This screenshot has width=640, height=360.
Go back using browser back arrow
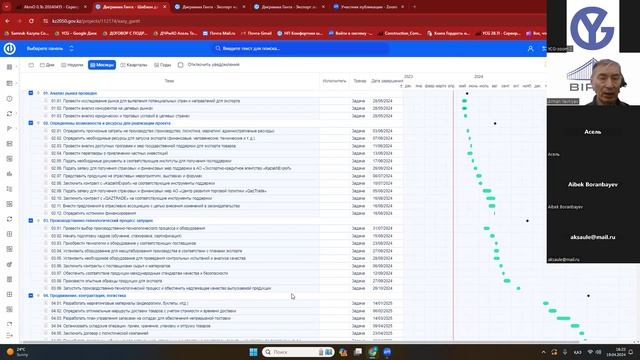[x=7, y=21]
